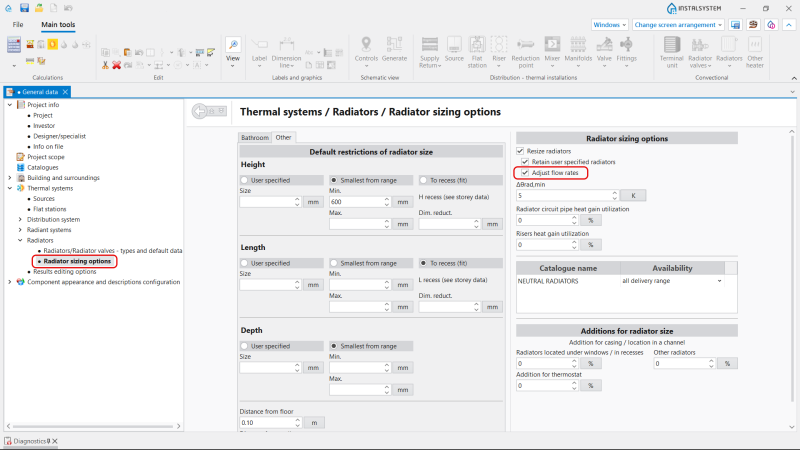
Task: Click the left tree horizontal scrollbar
Action: [x=93, y=426]
